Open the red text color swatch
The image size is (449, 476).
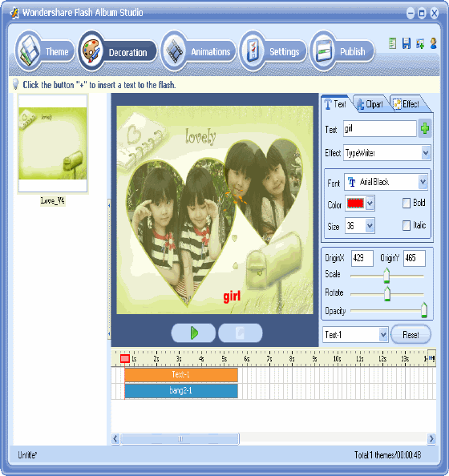[x=355, y=203]
